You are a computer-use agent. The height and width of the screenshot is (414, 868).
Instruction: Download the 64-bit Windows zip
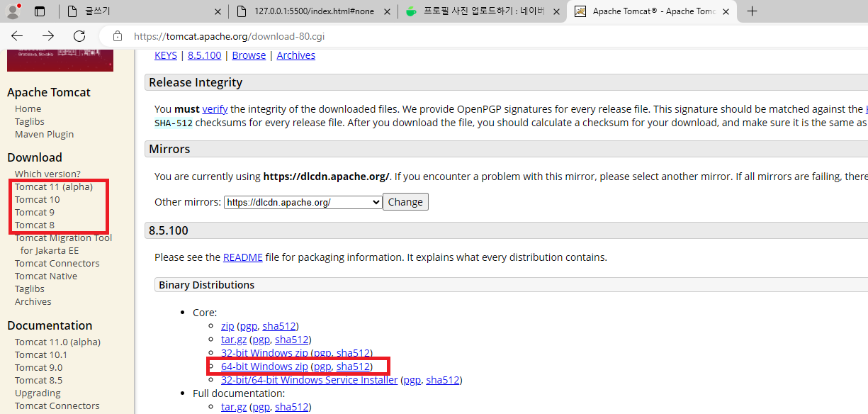pos(264,367)
